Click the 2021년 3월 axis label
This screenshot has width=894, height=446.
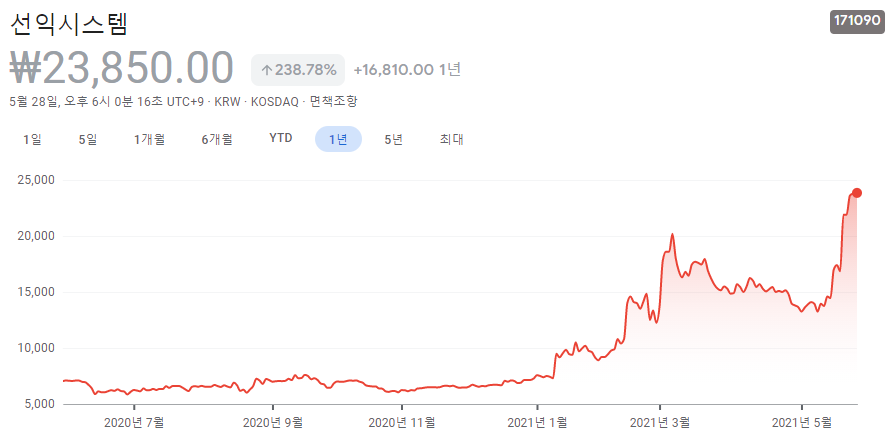point(660,423)
